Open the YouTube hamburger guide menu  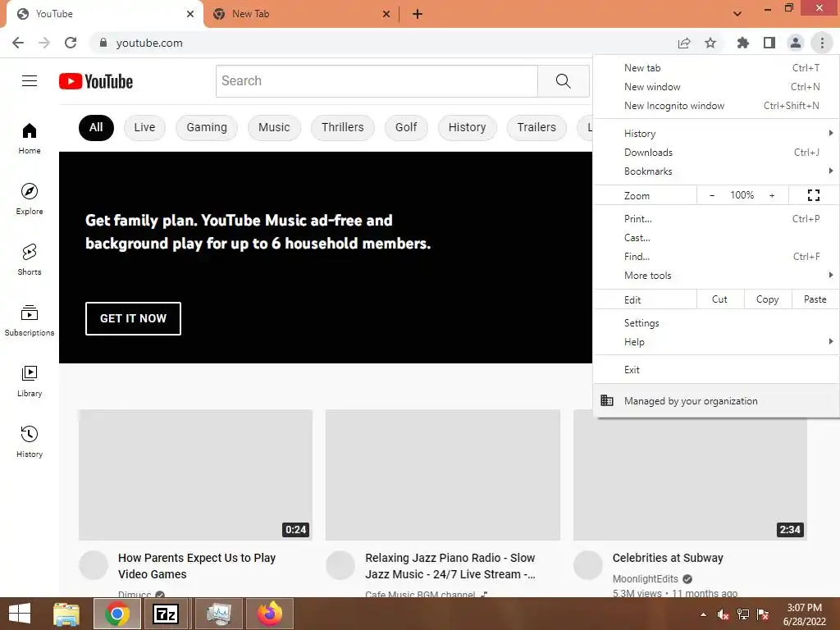[x=30, y=81]
